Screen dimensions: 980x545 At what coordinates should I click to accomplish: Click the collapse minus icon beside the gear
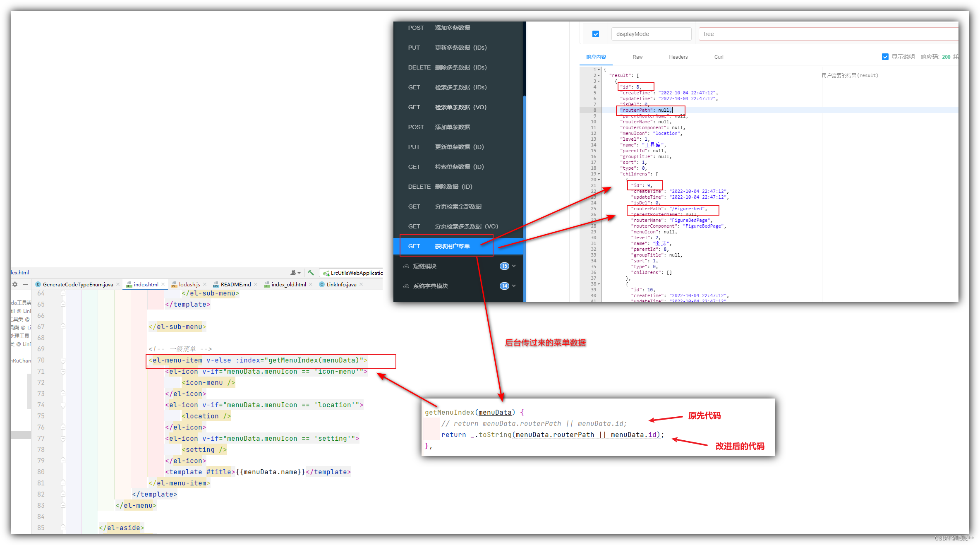pyautogui.click(x=25, y=284)
